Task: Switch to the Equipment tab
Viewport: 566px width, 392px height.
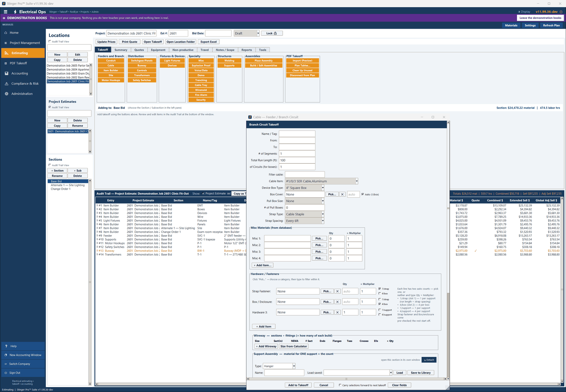Action: pos(158,50)
